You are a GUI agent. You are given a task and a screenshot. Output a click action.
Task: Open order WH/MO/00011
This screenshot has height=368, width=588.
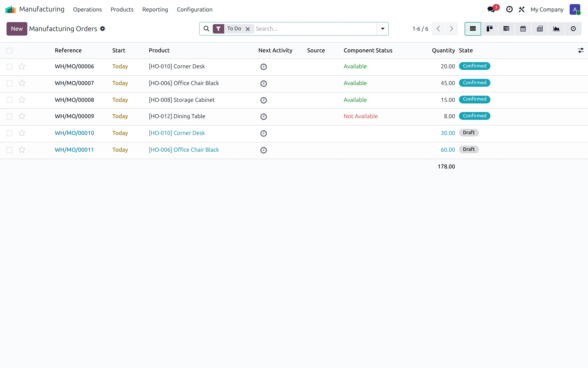pos(74,150)
